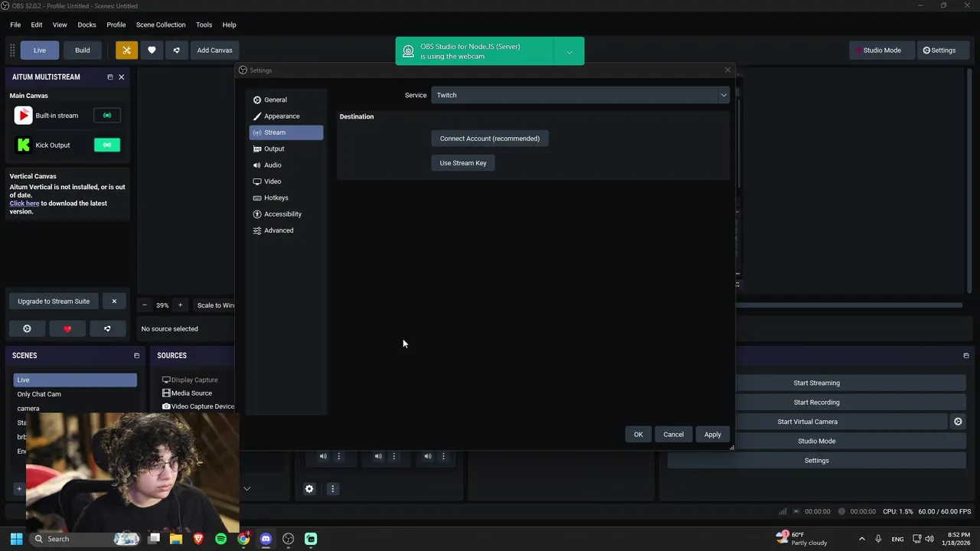Close the Aitum Multistream dock
This screenshot has width=980, height=551.
[x=121, y=77]
